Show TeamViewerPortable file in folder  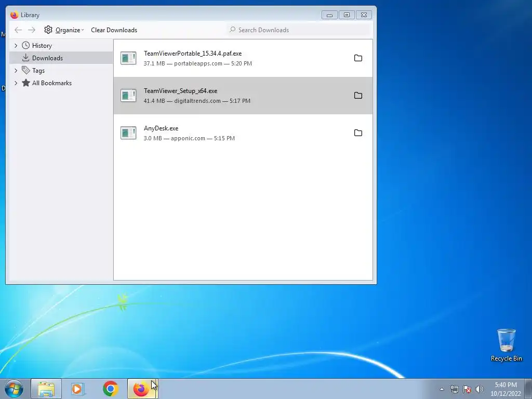tap(358, 58)
